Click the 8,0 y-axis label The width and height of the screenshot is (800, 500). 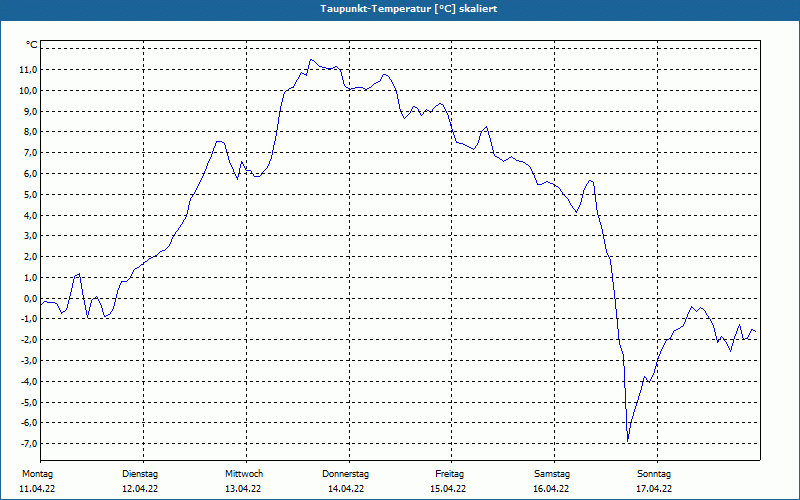30,132
